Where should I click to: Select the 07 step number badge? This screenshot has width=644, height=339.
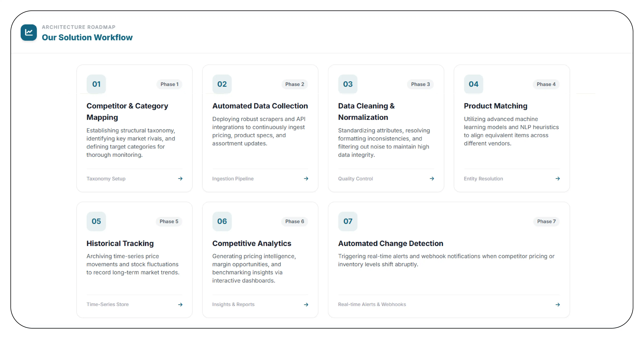348,221
